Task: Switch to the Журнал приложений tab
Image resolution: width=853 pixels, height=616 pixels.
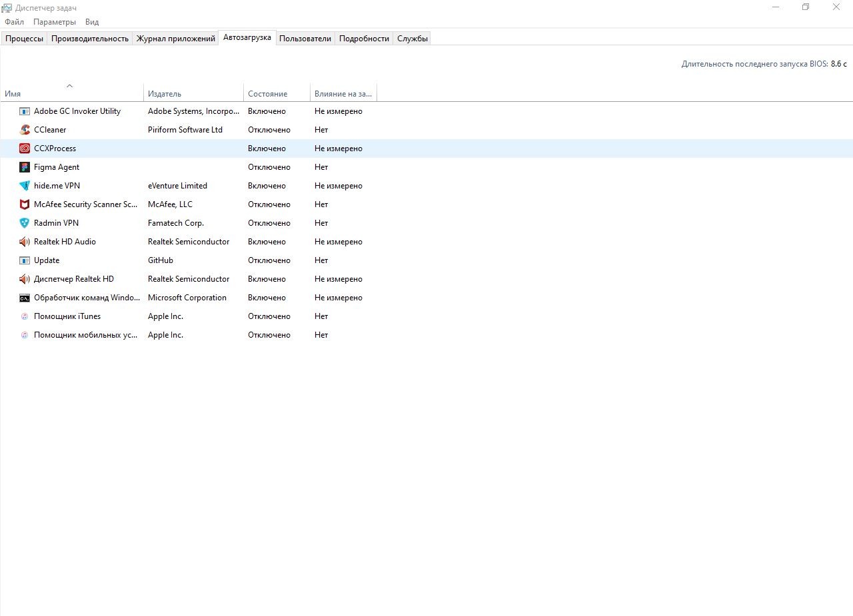Action: (176, 39)
